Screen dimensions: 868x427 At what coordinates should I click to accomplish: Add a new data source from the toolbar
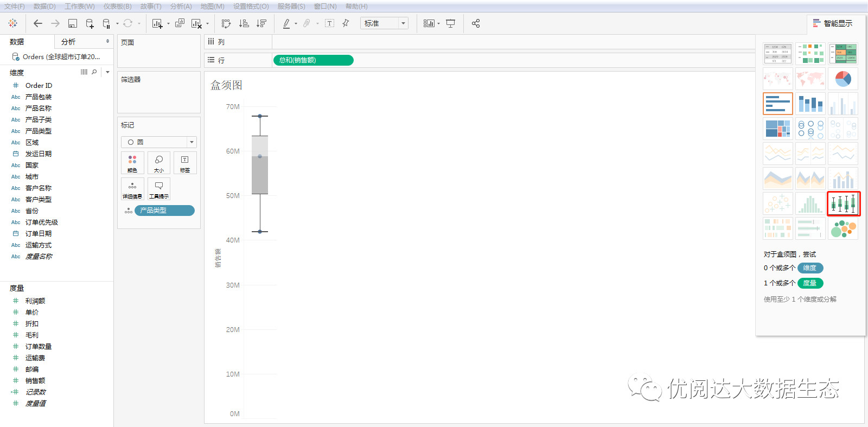click(90, 23)
